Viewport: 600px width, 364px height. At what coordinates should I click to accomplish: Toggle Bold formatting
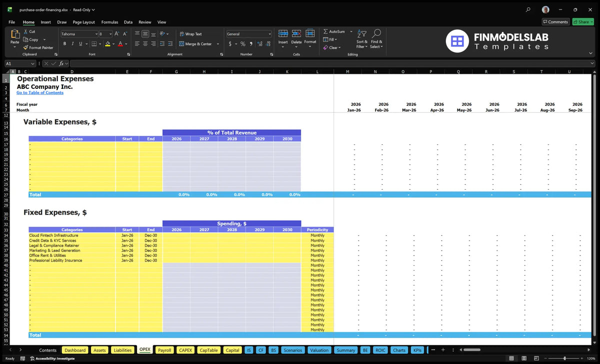point(64,44)
